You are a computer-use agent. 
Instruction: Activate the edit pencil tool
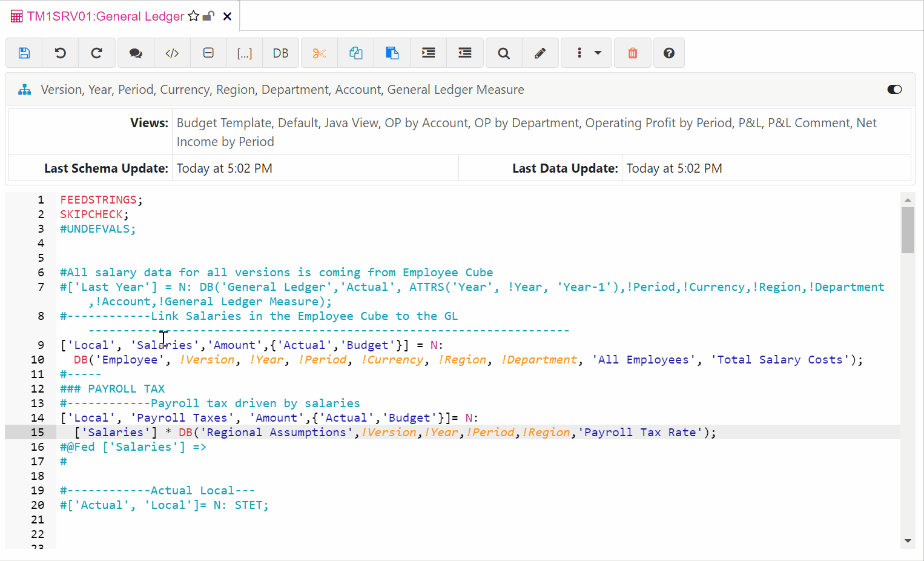pos(540,53)
